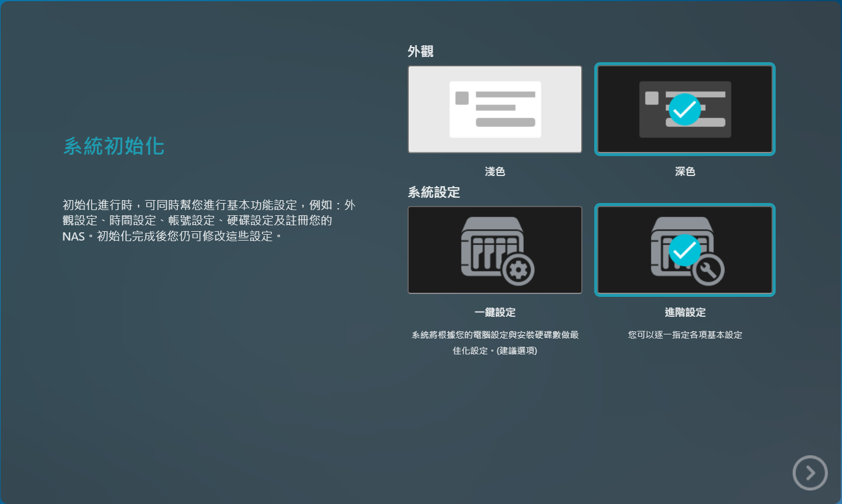Click the initialization description paragraph
This screenshot has width=842, height=504.
[x=208, y=221]
